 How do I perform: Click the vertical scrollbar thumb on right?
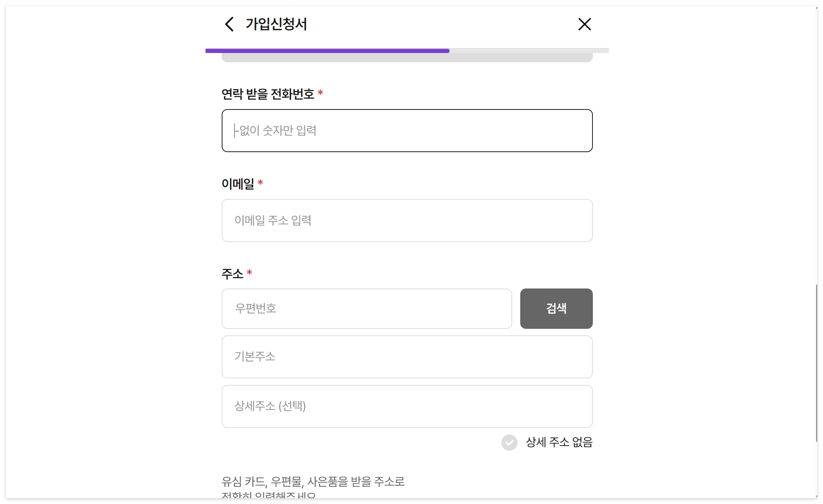816,363
